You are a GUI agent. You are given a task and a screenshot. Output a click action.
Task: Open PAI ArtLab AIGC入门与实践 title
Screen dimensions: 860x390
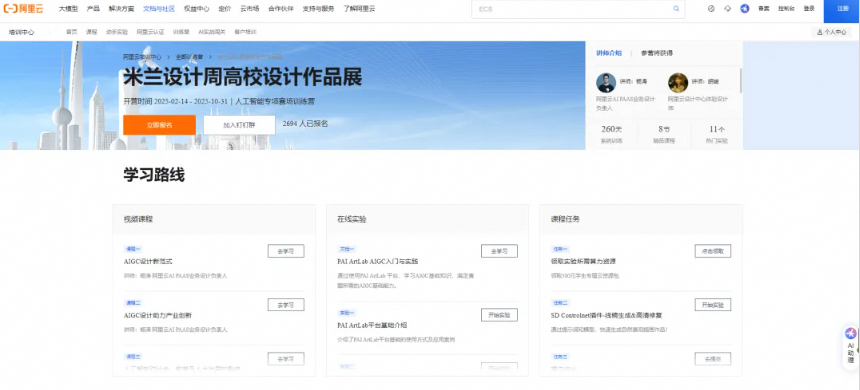378,262
